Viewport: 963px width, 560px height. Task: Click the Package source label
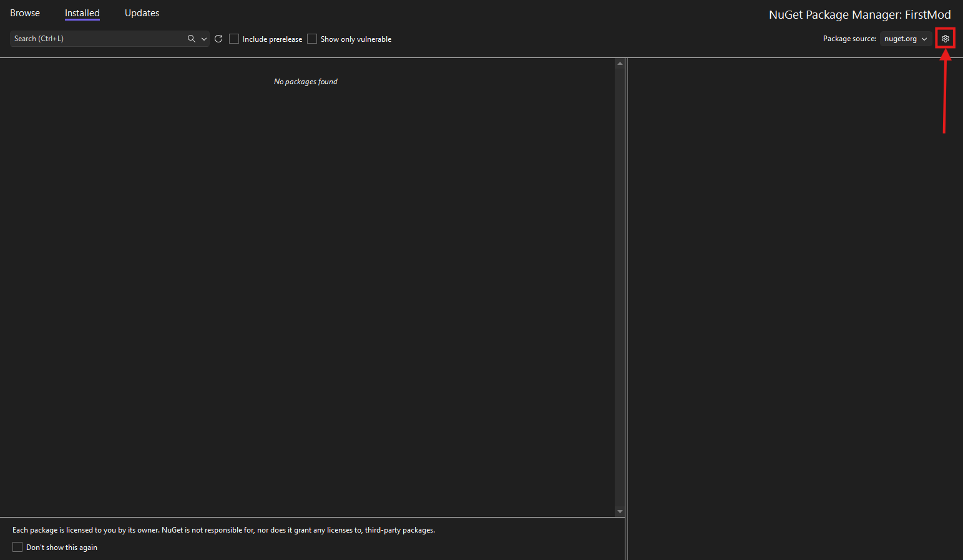coord(849,39)
